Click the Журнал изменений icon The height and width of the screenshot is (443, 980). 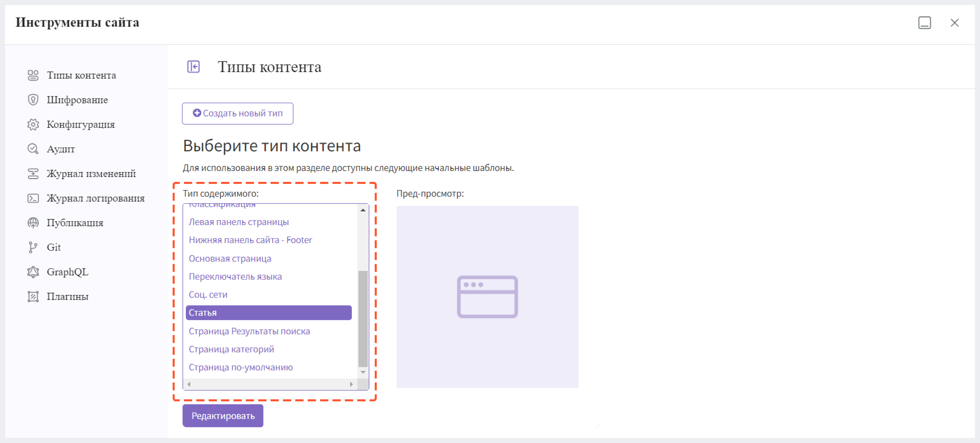[33, 173]
